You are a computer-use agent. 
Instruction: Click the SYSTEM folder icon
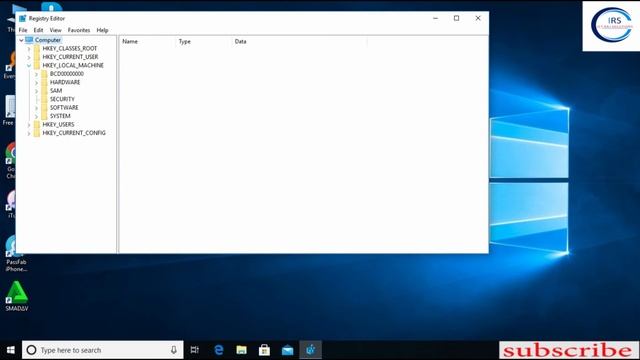(44, 116)
